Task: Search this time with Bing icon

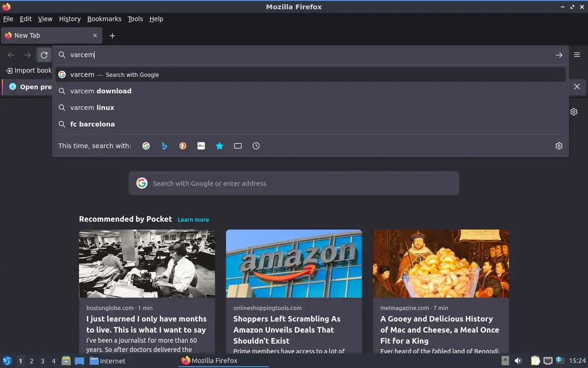Action: [x=164, y=146]
